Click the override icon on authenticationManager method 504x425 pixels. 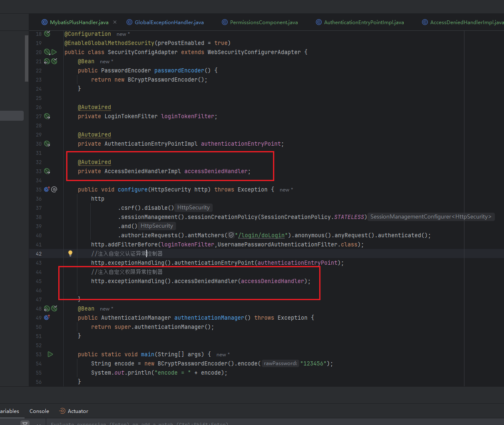point(46,318)
